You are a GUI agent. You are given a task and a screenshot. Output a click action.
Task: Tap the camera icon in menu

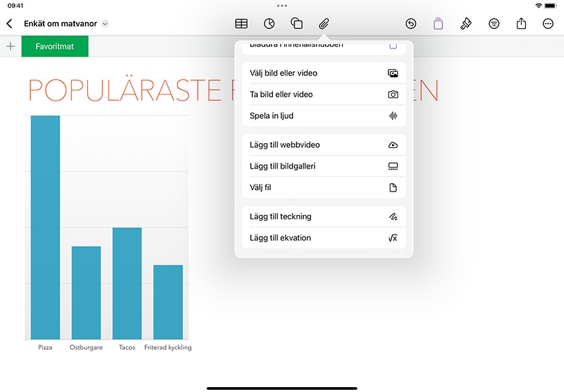coord(393,94)
